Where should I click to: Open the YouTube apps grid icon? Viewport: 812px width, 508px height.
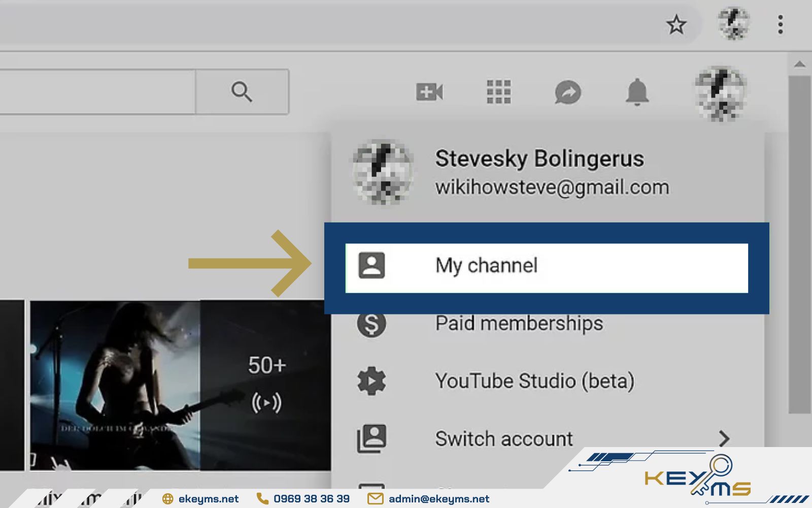click(499, 92)
